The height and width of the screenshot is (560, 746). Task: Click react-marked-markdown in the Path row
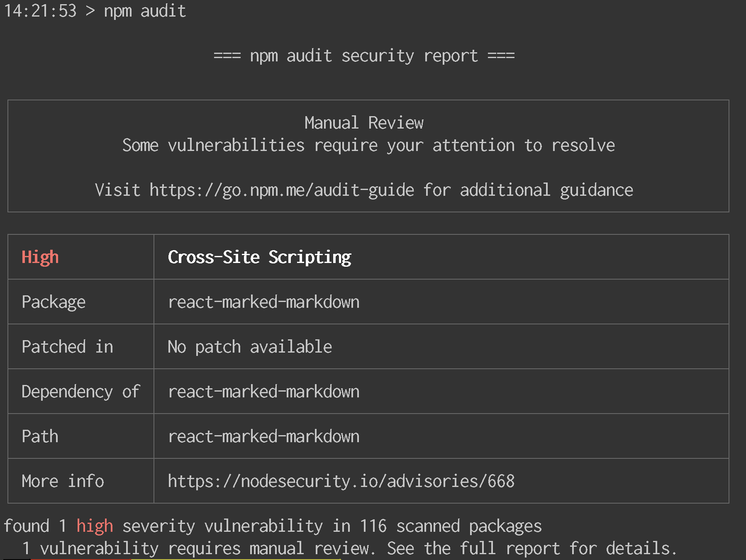[263, 436]
